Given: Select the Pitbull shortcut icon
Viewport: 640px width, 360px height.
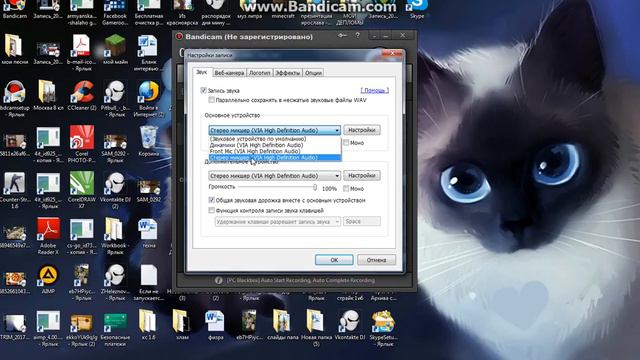Looking at the screenshot, I should coord(115,98).
